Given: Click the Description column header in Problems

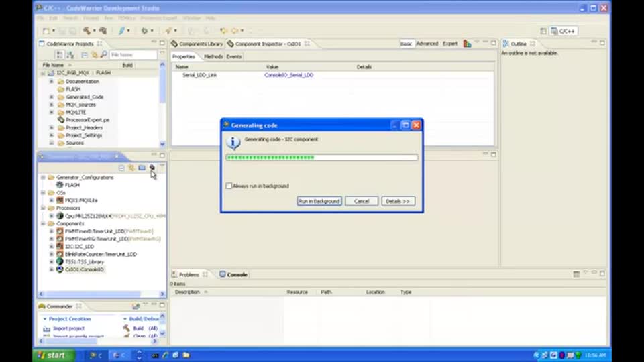Looking at the screenshot, I should point(187,292).
